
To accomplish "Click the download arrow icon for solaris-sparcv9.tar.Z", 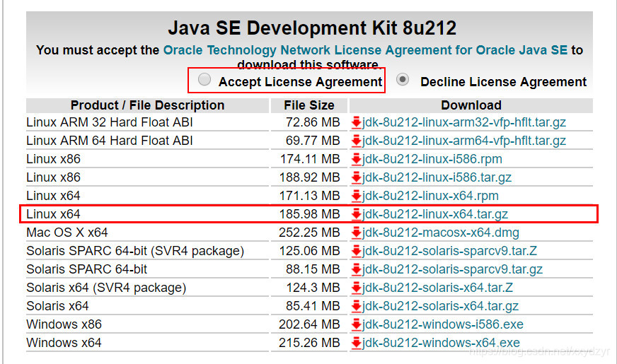I will 357,251.
